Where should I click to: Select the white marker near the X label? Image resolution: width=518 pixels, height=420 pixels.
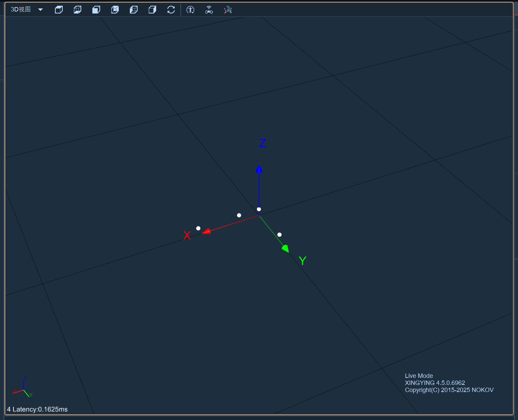[x=198, y=228]
